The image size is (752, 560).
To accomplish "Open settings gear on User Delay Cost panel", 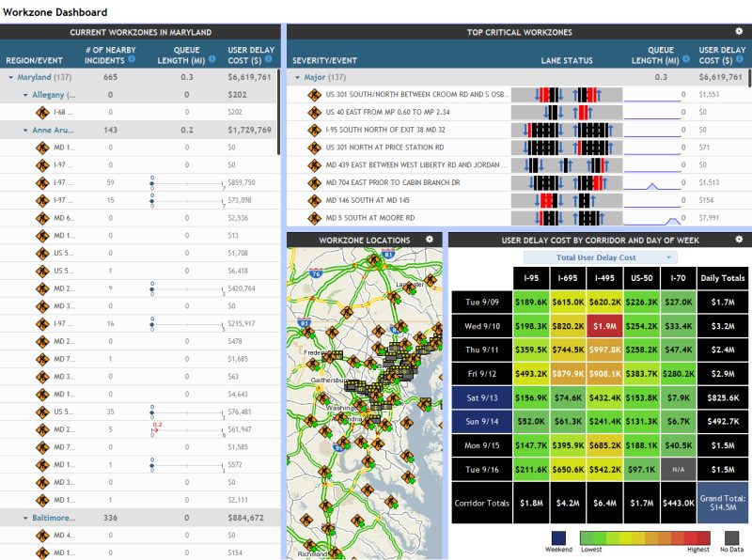I will pos(737,240).
